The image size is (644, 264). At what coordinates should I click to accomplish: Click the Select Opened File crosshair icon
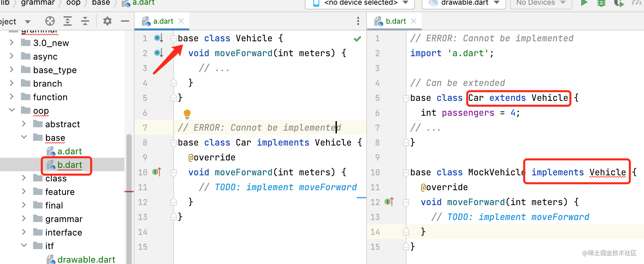pos(50,21)
